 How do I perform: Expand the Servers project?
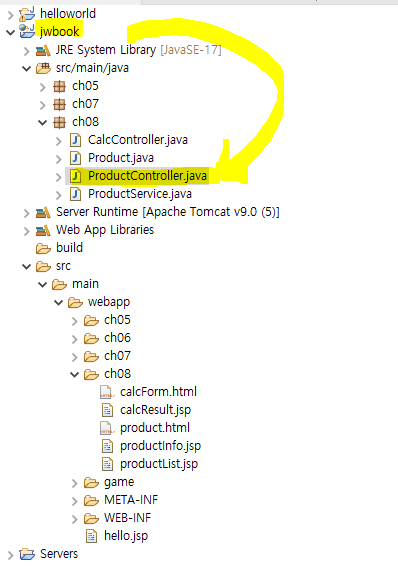[x=10, y=555]
